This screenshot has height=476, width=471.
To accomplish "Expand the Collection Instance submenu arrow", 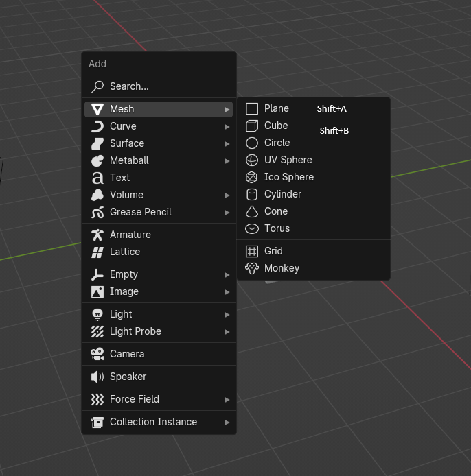I will (x=227, y=423).
